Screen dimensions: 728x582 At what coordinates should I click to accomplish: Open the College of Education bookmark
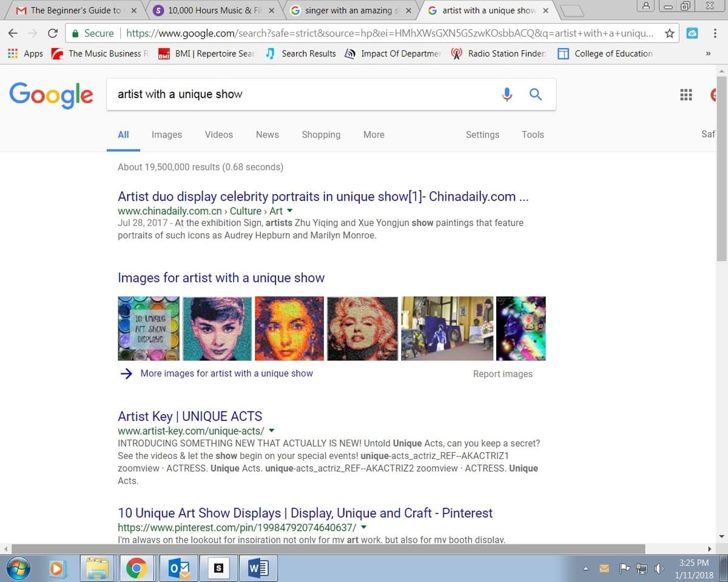click(x=605, y=53)
